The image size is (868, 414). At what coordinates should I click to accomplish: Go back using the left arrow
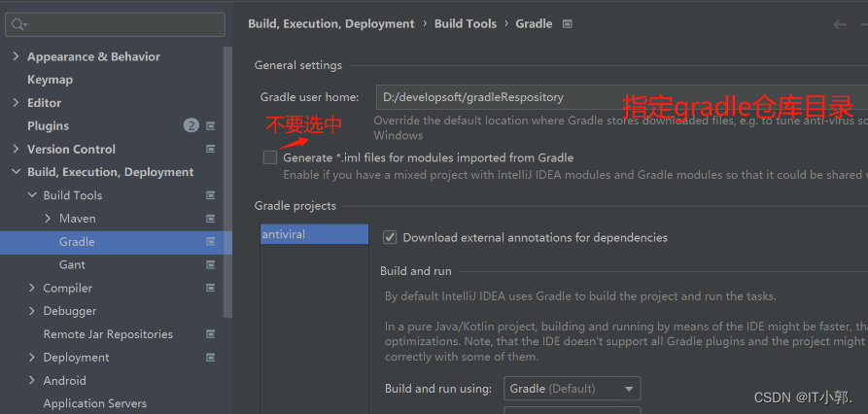click(840, 24)
